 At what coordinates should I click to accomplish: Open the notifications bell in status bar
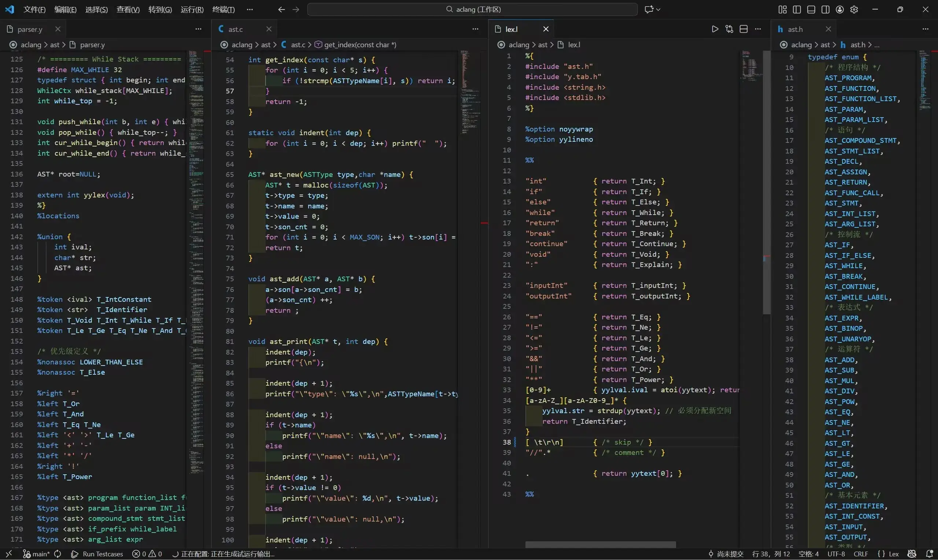point(929,553)
